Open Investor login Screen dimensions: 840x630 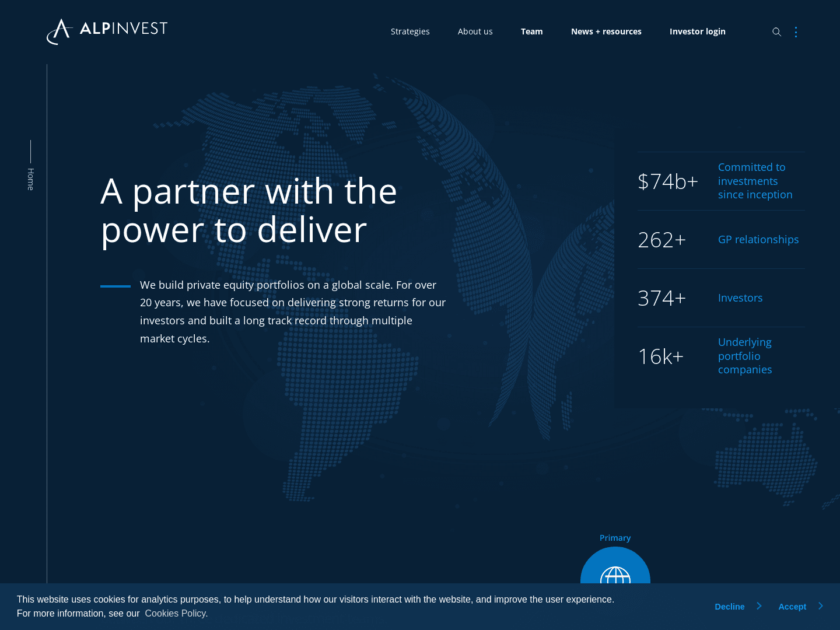(x=697, y=32)
